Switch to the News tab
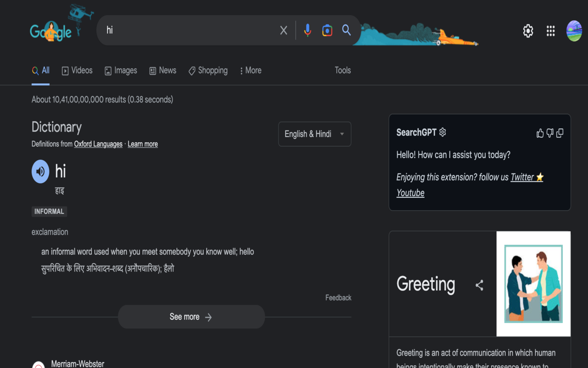 coord(163,70)
